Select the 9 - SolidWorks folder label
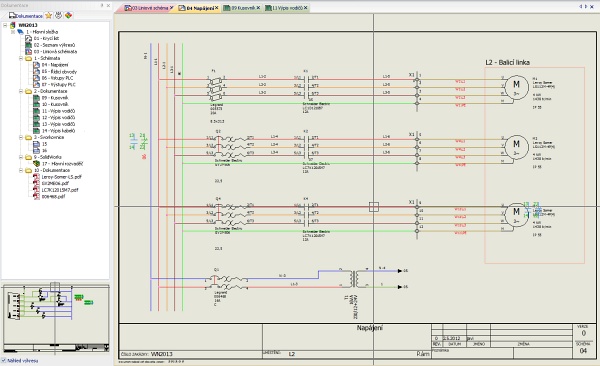The height and width of the screenshot is (366, 600). (47, 157)
